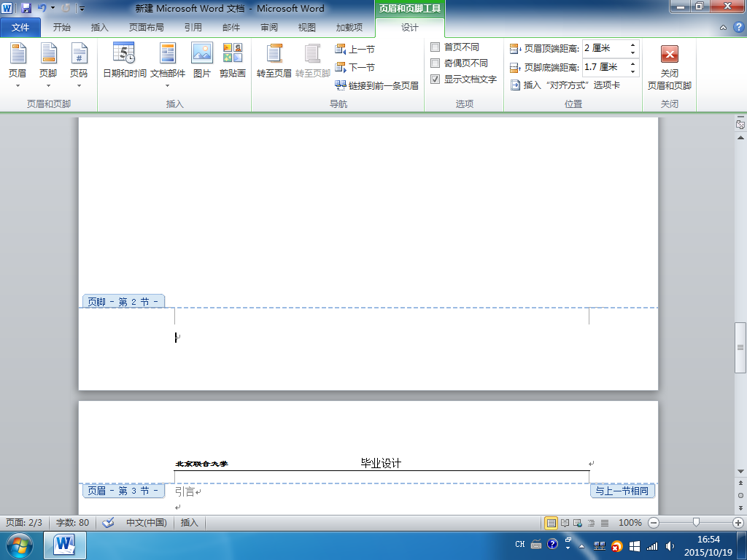The image size is (747, 560).
Task: Run spelling check icon in status bar
Action: tap(109, 522)
